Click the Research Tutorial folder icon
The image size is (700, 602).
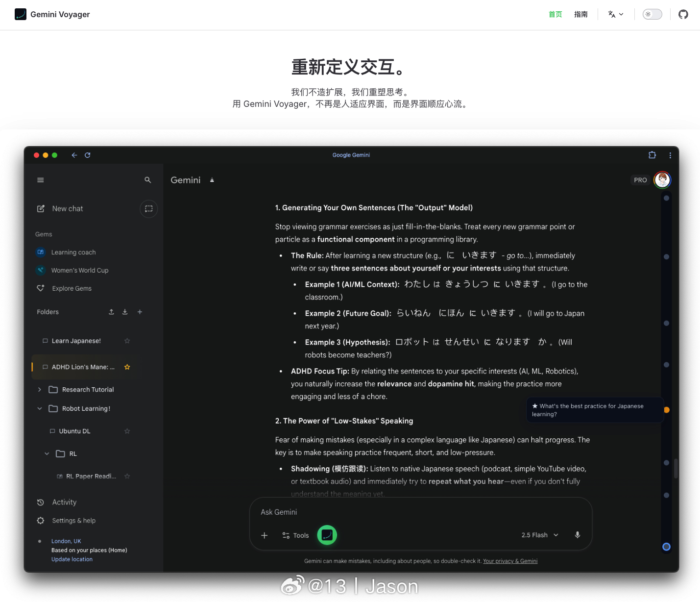[x=53, y=389]
